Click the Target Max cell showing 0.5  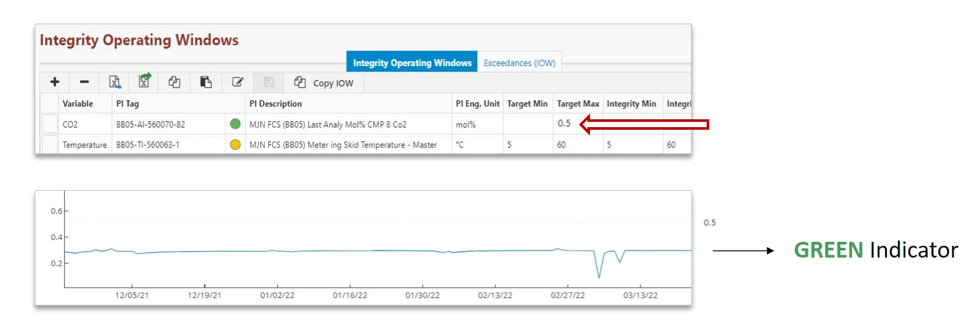tap(564, 123)
